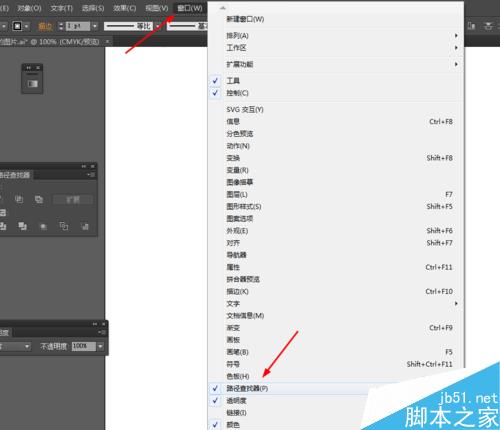Click the Minus Back pathfinder icon
This screenshot has width=500, height=430.
[85, 227]
